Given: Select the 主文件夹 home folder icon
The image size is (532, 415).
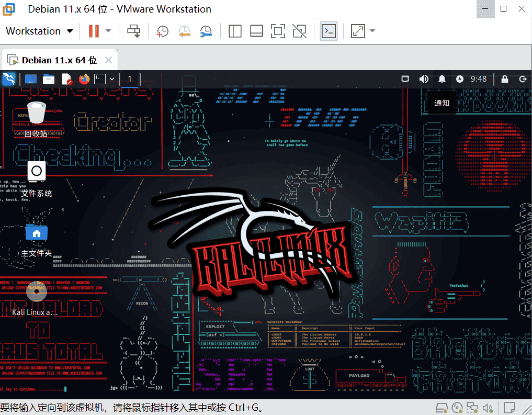Looking at the screenshot, I should [x=36, y=240].
